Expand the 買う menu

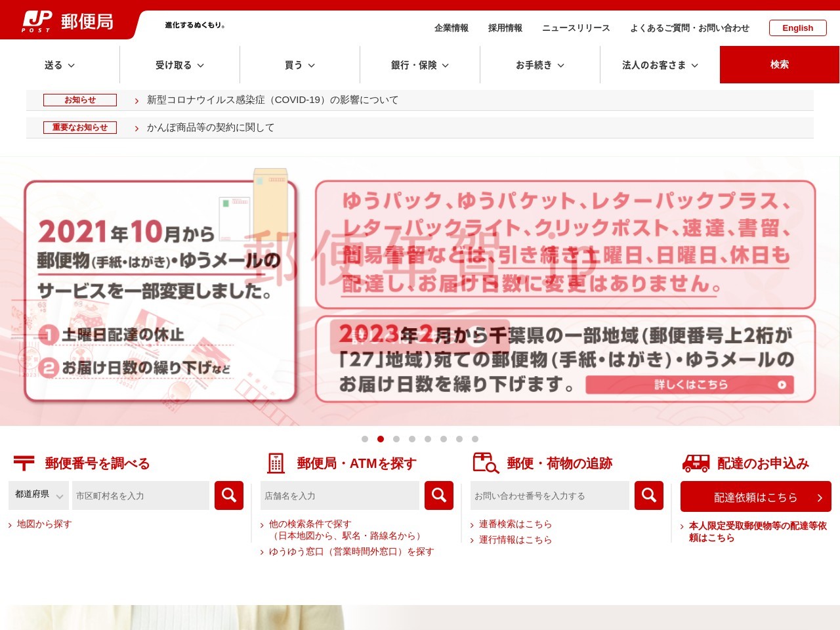(x=300, y=65)
